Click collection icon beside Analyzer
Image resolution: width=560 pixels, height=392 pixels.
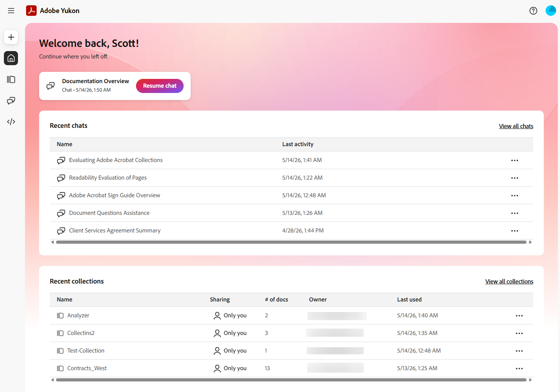tap(60, 316)
